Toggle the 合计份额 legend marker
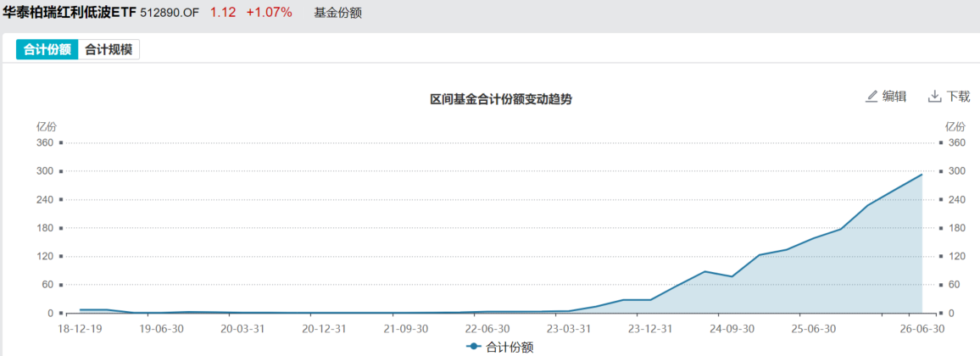Viewport: 980px width, 356px height. click(x=474, y=347)
